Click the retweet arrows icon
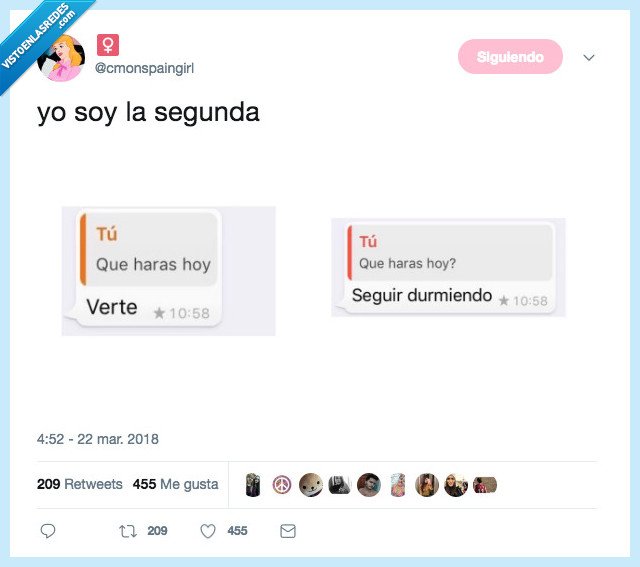This screenshot has height=567, width=640. coord(128,531)
